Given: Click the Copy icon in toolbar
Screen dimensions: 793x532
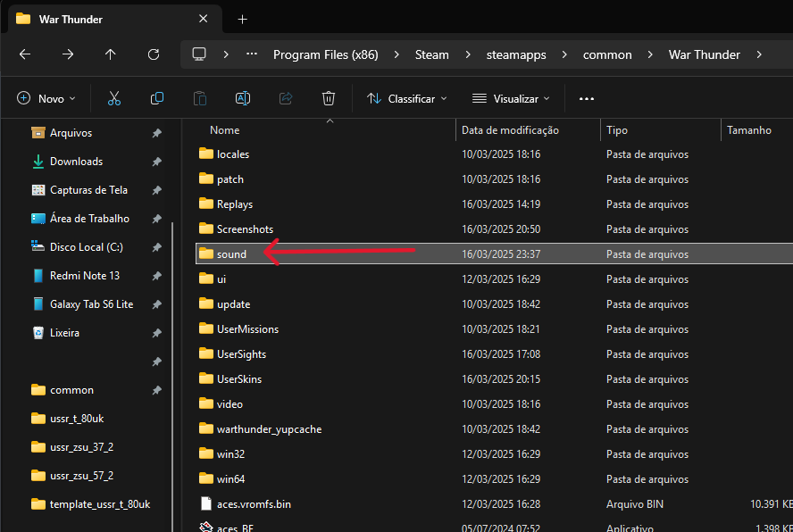Looking at the screenshot, I should (157, 98).
